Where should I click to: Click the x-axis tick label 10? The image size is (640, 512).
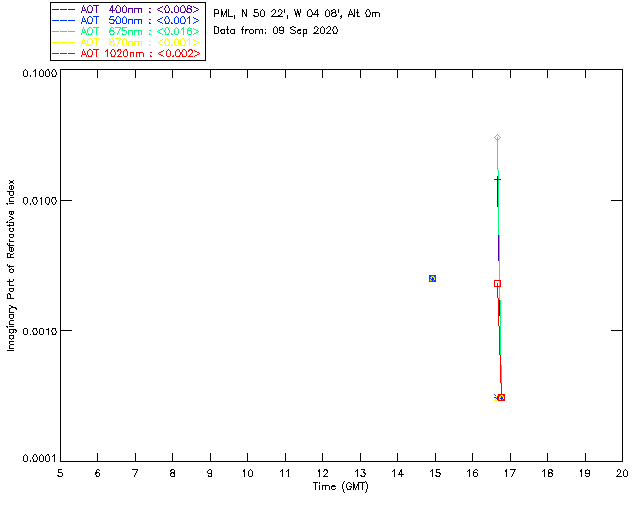pyautogui.click(x=247, y=473)
